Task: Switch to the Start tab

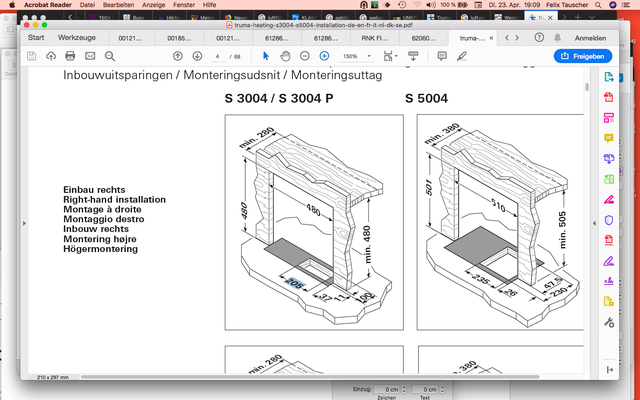Action: (x=36, y=38)
